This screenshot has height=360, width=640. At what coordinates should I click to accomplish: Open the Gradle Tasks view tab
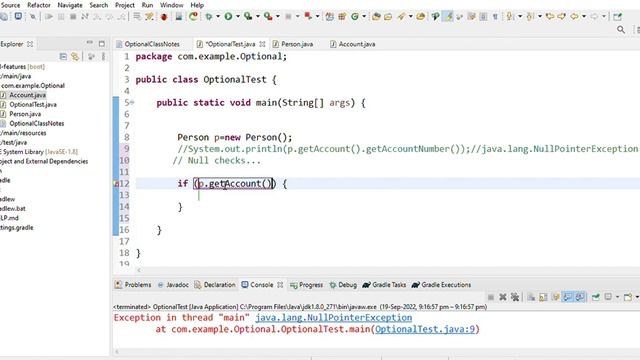pyautogui.click(x=384, y=285)
